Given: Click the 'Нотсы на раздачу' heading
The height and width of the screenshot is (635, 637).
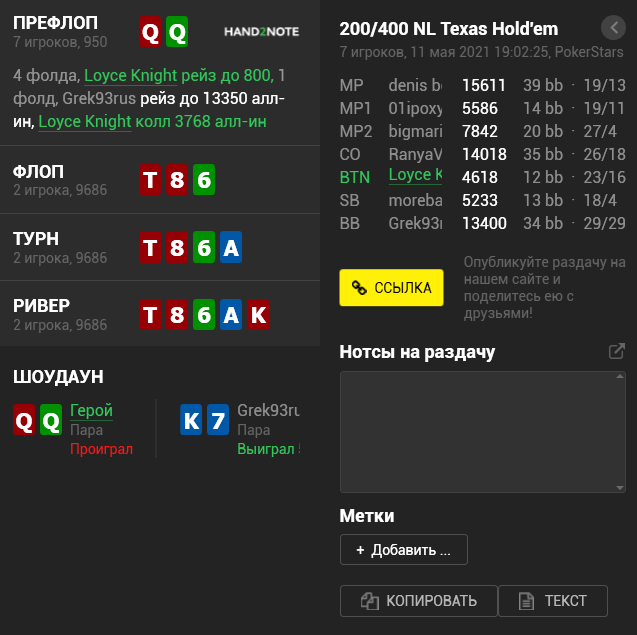Looking at the screenshot, I should (417, 352).
